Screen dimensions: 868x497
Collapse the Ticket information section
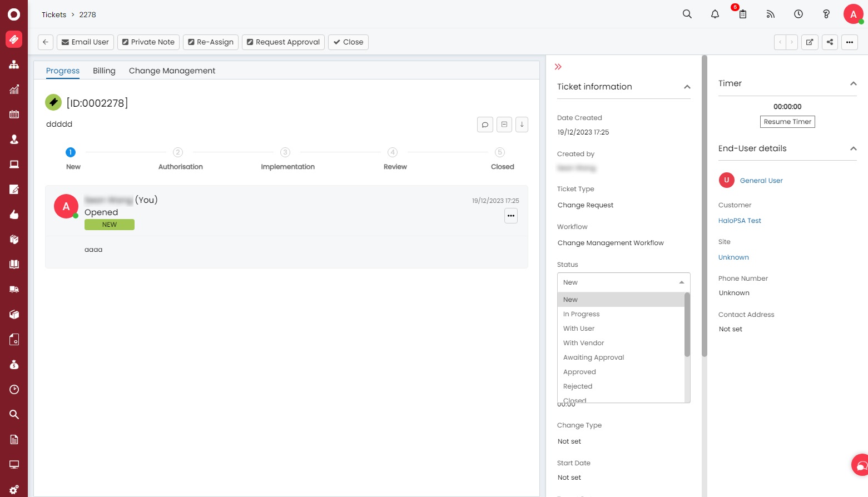click(687, 87)
